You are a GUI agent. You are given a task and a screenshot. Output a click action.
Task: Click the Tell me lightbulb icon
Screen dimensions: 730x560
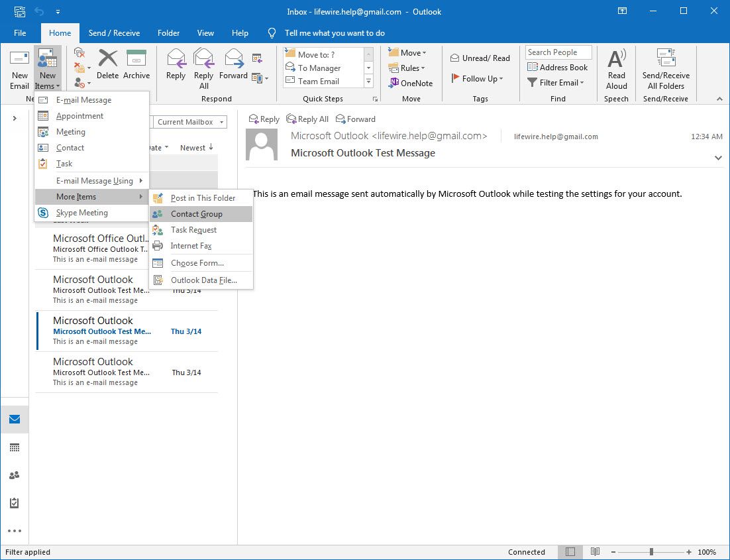pyautogui.click(x=272, y=33)
